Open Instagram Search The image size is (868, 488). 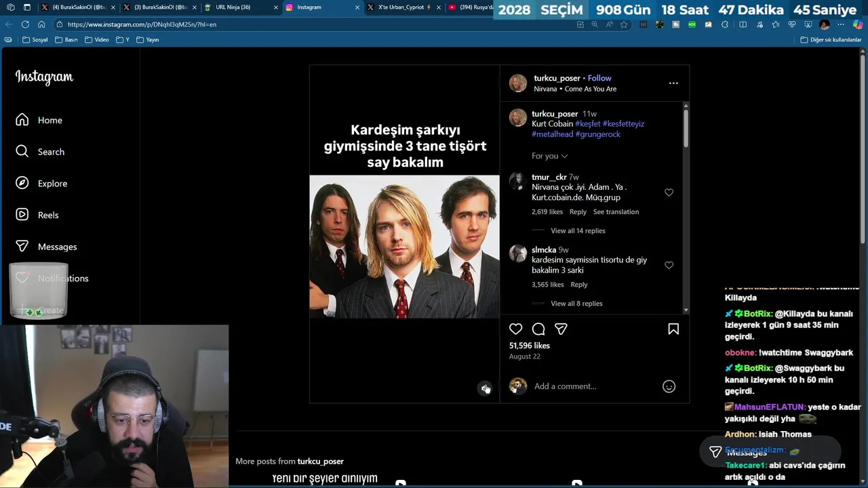[41, 152]
